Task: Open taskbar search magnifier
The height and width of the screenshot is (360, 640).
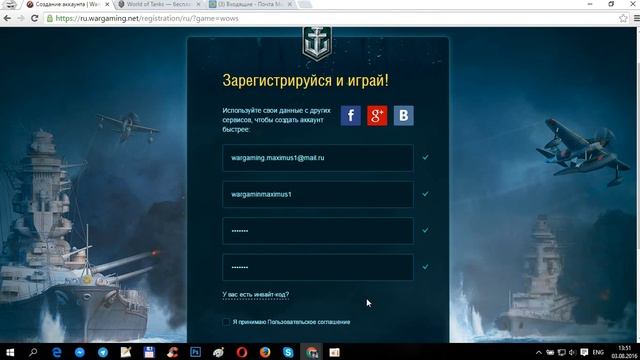Action: [33, 352]
